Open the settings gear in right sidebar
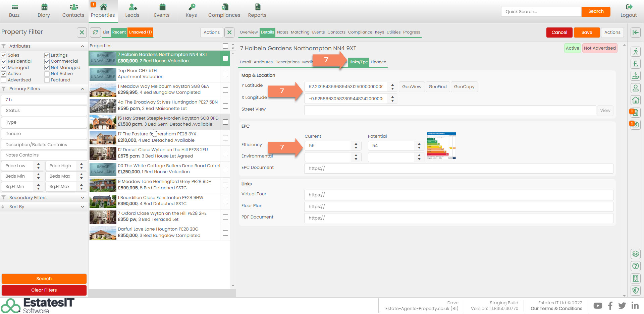The width and height of the screenshot is (644, 314). point(635,254)
